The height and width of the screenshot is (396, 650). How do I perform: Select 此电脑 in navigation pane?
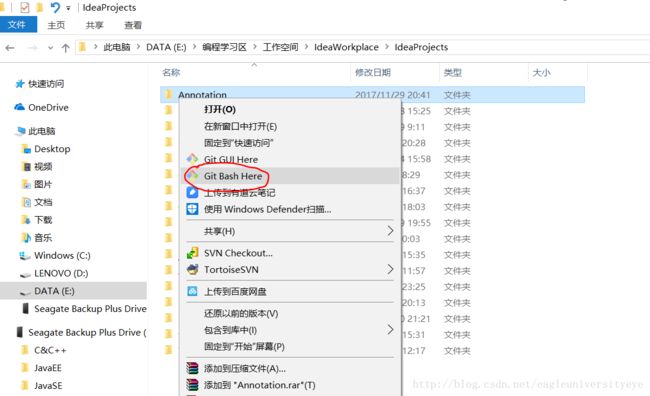click(x=41, y=131)
